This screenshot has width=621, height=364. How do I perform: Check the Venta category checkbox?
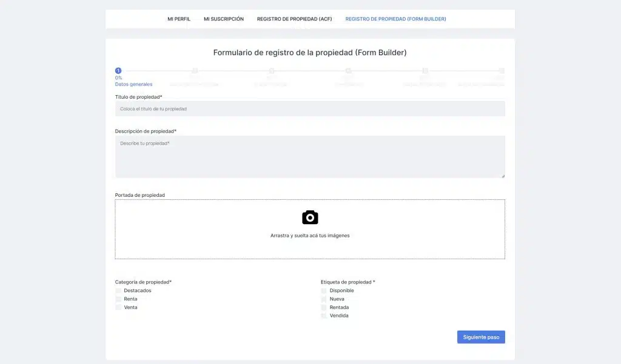pos(118,308)
